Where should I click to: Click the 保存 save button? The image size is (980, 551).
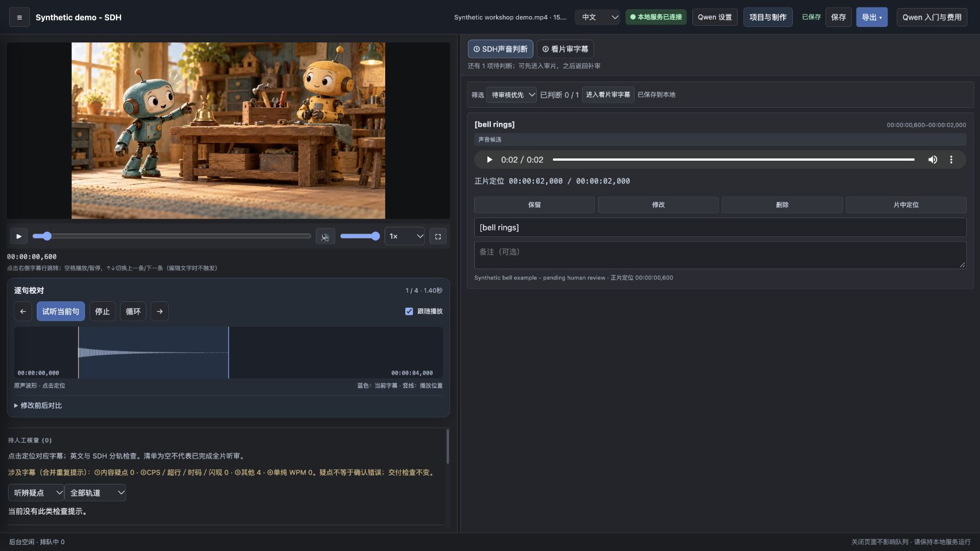click(x=838, y=17)
